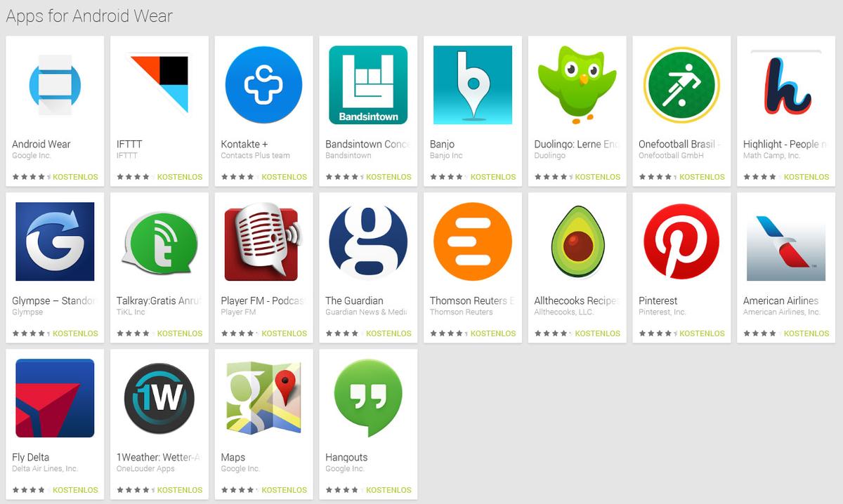Click KOSTENLOS button on Kontakte + card
Screen dimensions: 843x504
(285, 177)
